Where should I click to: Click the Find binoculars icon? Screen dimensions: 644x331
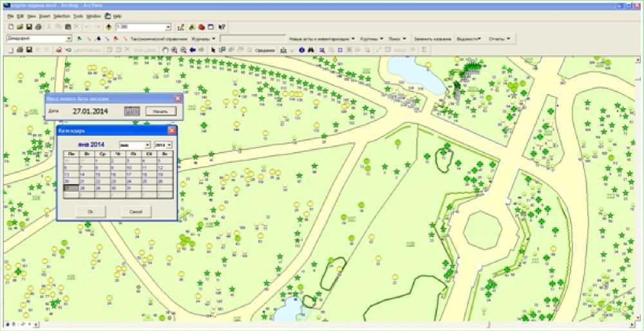tap(310, 50)
